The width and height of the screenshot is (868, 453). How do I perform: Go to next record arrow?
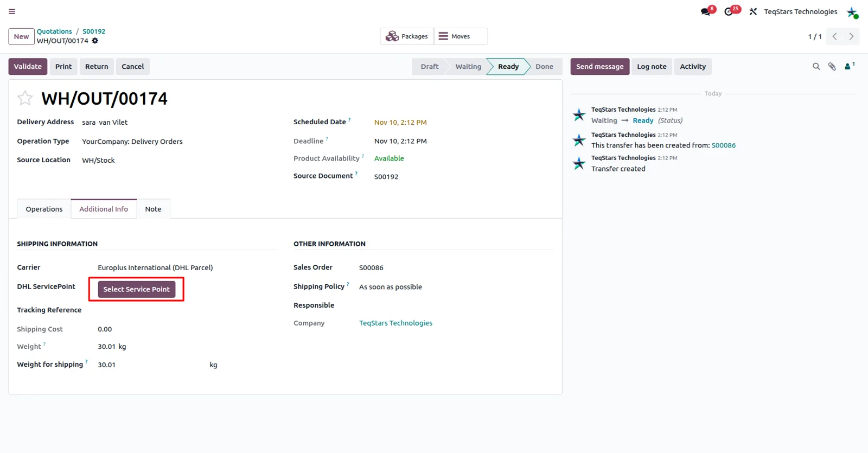pos(851,36)
